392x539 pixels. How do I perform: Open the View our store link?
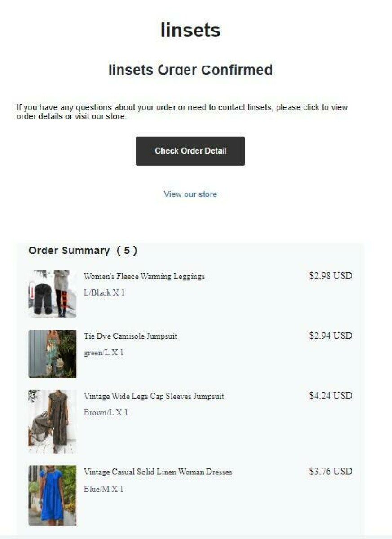click(190, 194)
